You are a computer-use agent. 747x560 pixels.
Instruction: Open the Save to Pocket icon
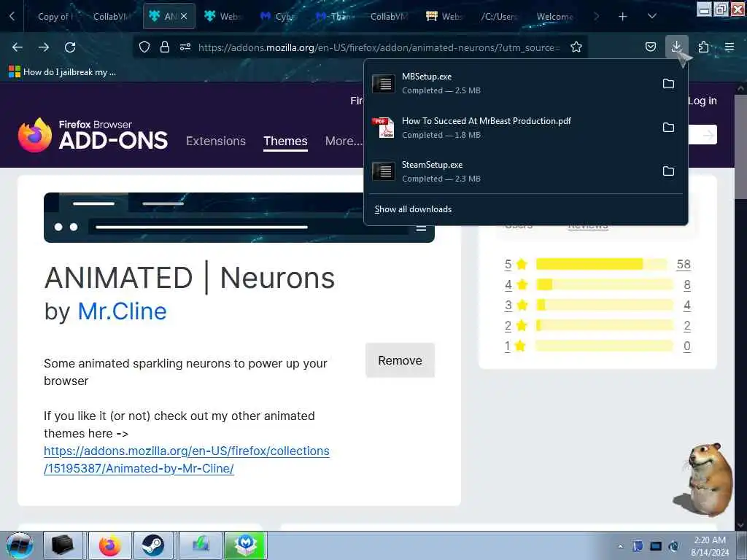point(650,47)
